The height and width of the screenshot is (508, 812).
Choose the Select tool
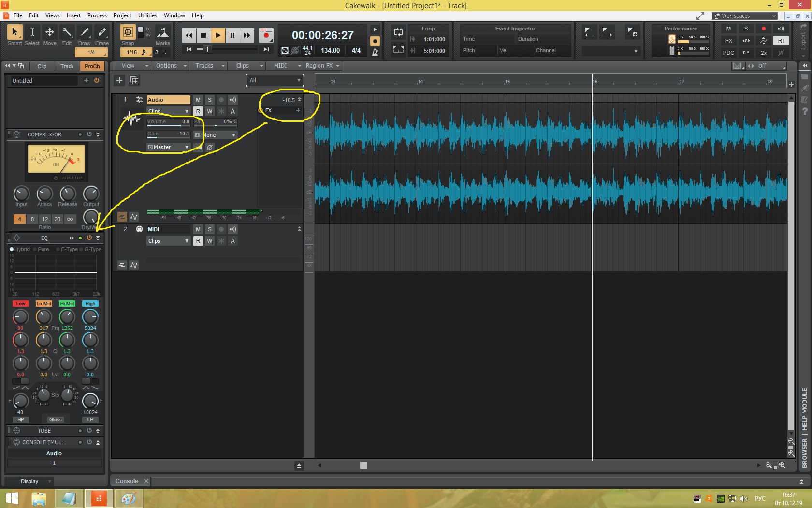coord(32,32)
